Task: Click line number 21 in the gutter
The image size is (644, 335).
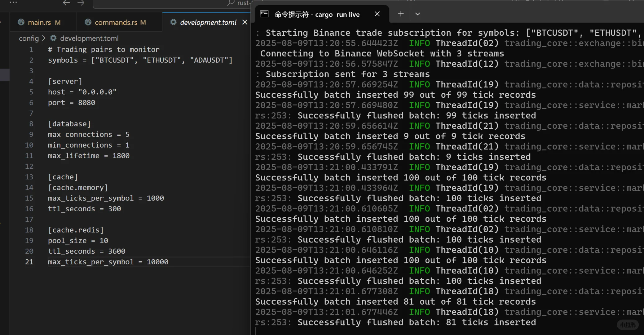Action: pyautogui.click(x=29, y=262)
